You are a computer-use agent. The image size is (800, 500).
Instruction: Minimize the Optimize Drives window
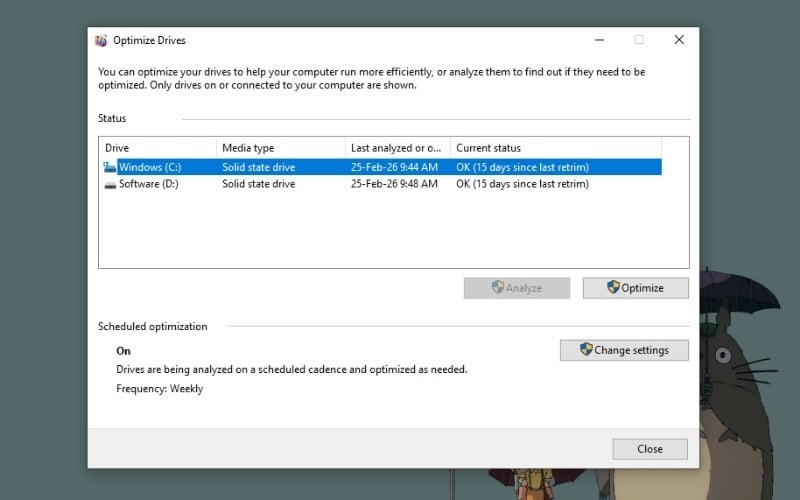pos(598,40)
